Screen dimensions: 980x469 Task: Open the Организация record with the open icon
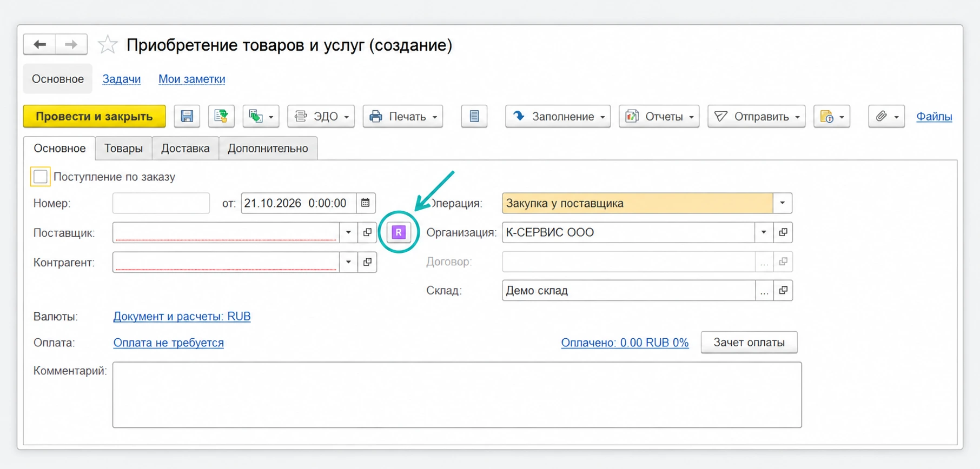783,232
